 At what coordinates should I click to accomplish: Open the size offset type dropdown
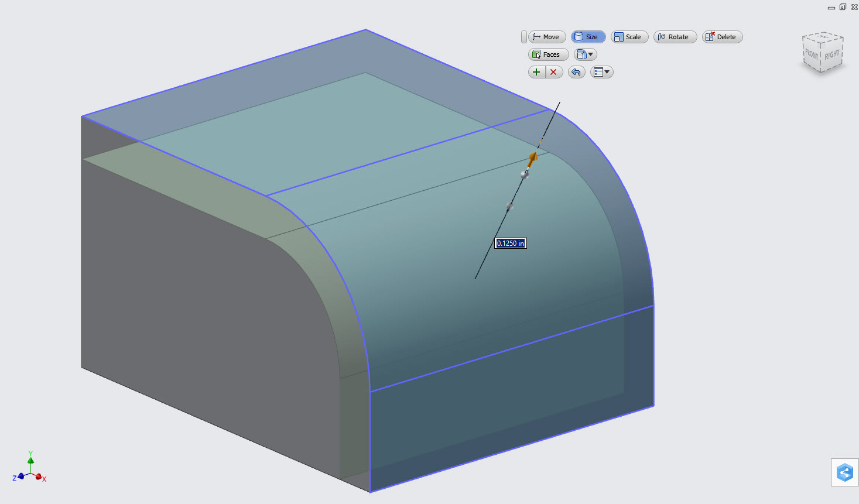point(585,54)
